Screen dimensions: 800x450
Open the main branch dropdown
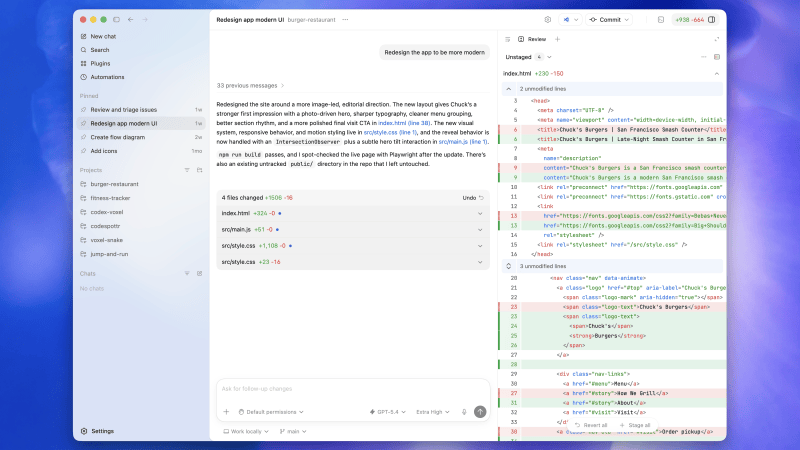click(293, 432)
